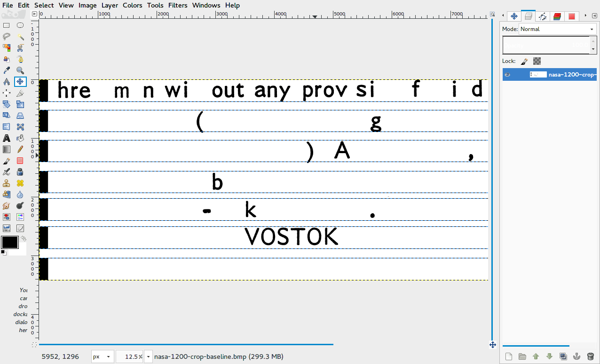Select the Ink tool

pos(20,172)
